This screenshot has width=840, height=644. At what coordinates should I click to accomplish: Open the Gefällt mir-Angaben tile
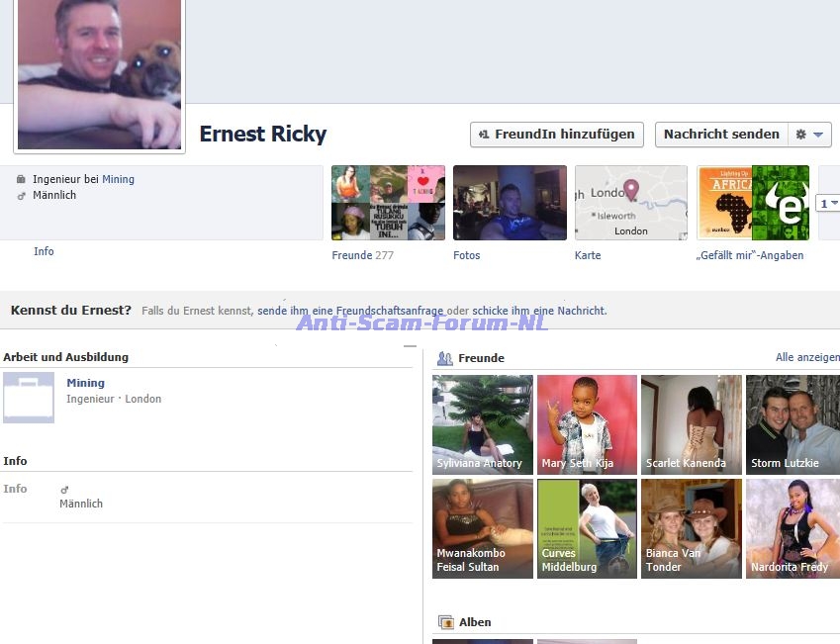point(753,203)
